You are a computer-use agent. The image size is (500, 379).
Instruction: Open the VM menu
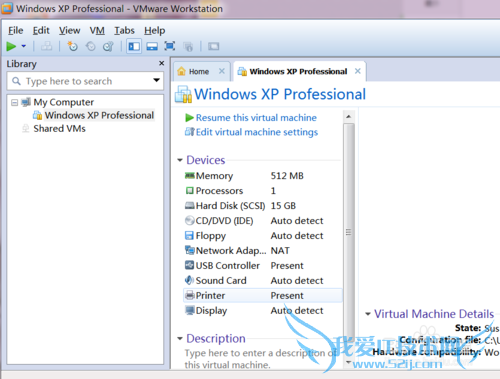(x=97, y=30)
